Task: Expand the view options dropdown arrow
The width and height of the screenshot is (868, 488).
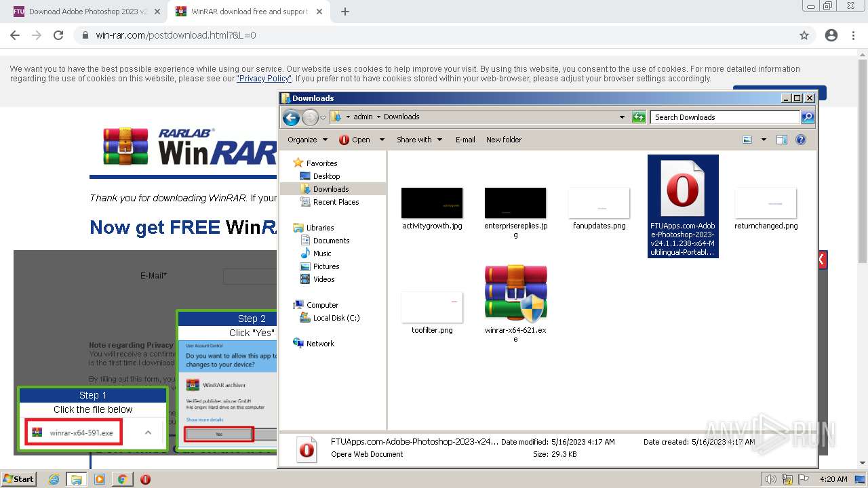Action: click(764, 140)
